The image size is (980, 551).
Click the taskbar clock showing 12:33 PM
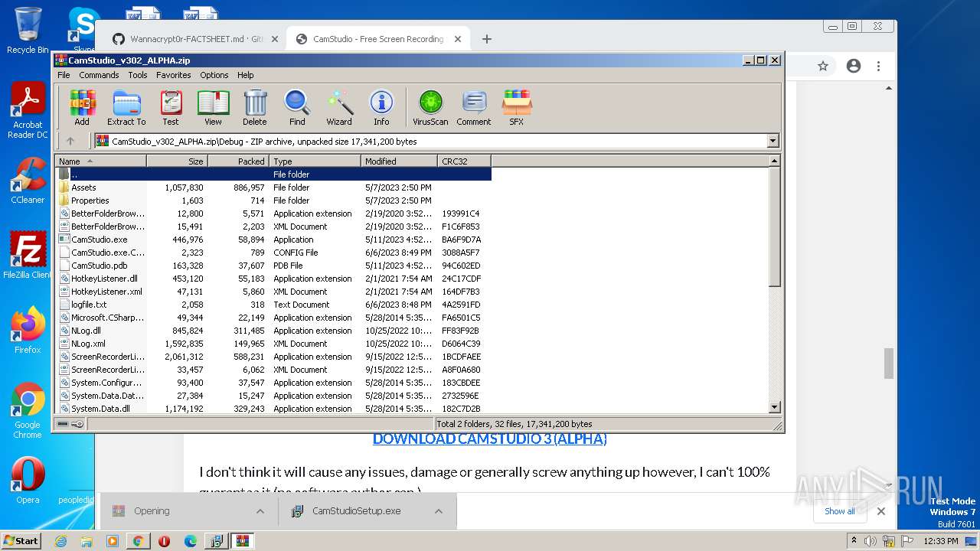coord(940,541)
